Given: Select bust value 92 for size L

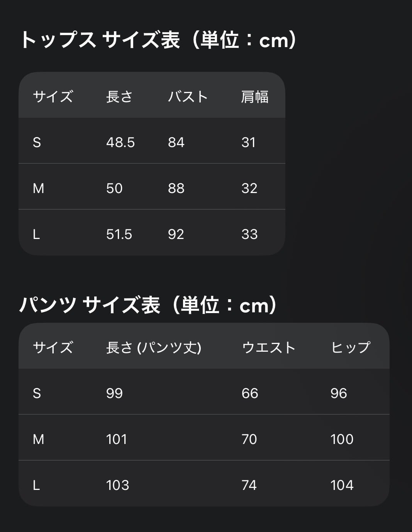Looking at the screenshot, I should [x=176, y=234].
